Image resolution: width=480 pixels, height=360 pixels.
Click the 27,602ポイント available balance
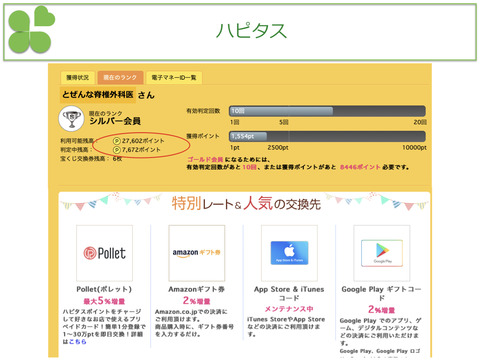pyautogui.click(x=143, y=141)
